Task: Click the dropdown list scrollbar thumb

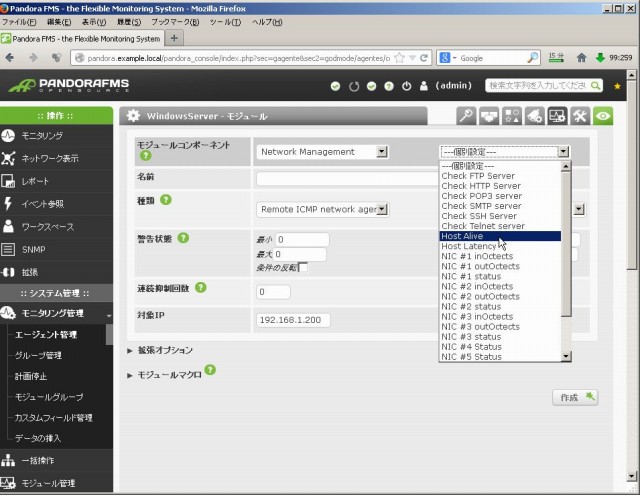Action: click(x=566, y=244)
